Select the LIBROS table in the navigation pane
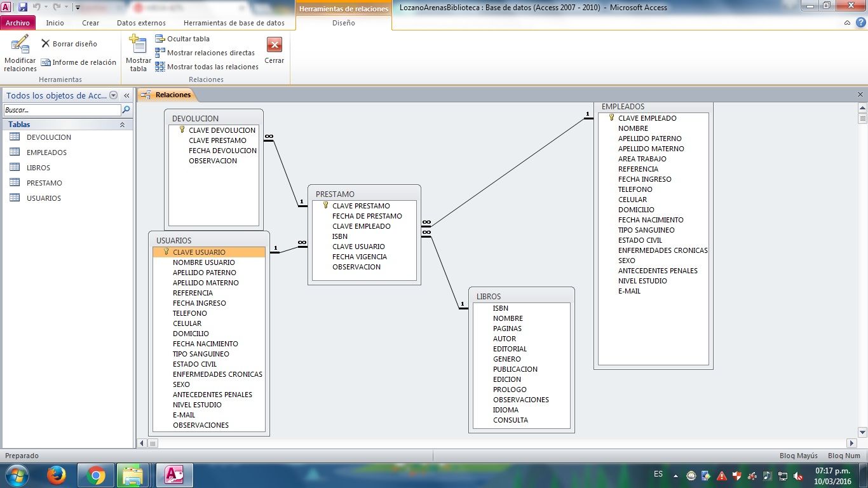Viewport: 868px width, 488px height. pos(38,168)
